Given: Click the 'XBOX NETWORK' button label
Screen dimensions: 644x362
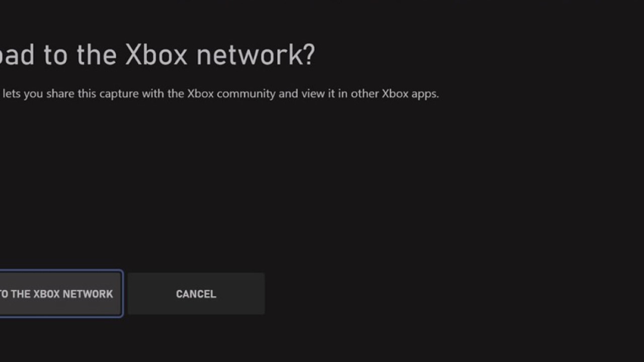Looking at the screenshot, I should [73, 294].
